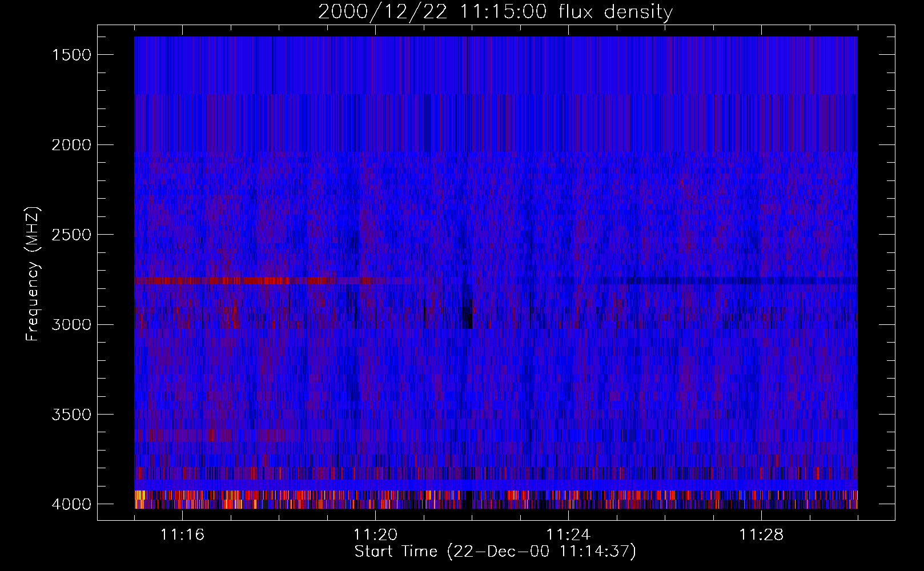Screen dimensions: 924x571
Task: Click the 4000 frequency tick label
Action: tap(71, 504)
